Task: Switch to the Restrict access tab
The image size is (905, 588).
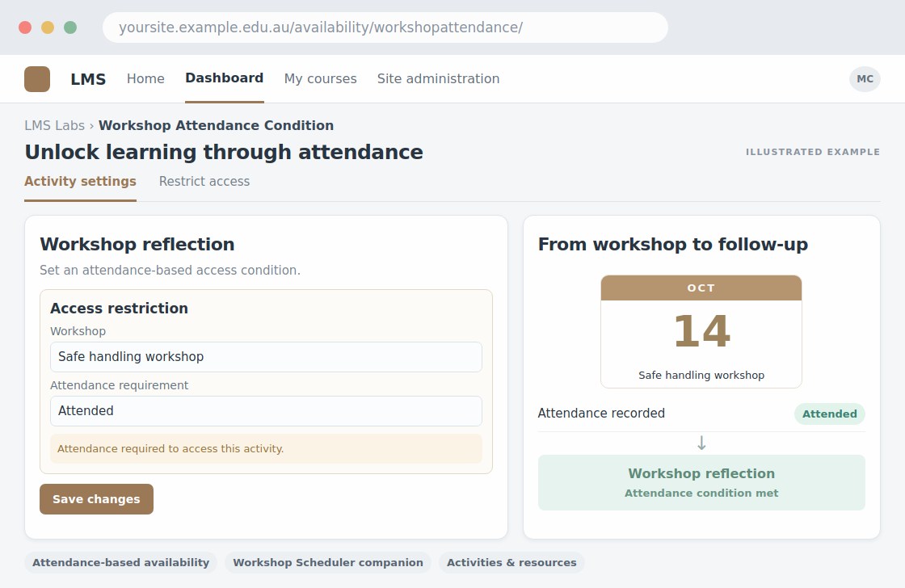Action: (204, 182)
